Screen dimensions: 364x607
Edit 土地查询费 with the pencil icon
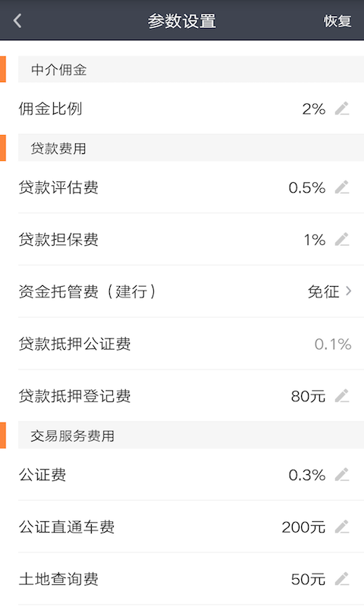[x=342, y=579]
